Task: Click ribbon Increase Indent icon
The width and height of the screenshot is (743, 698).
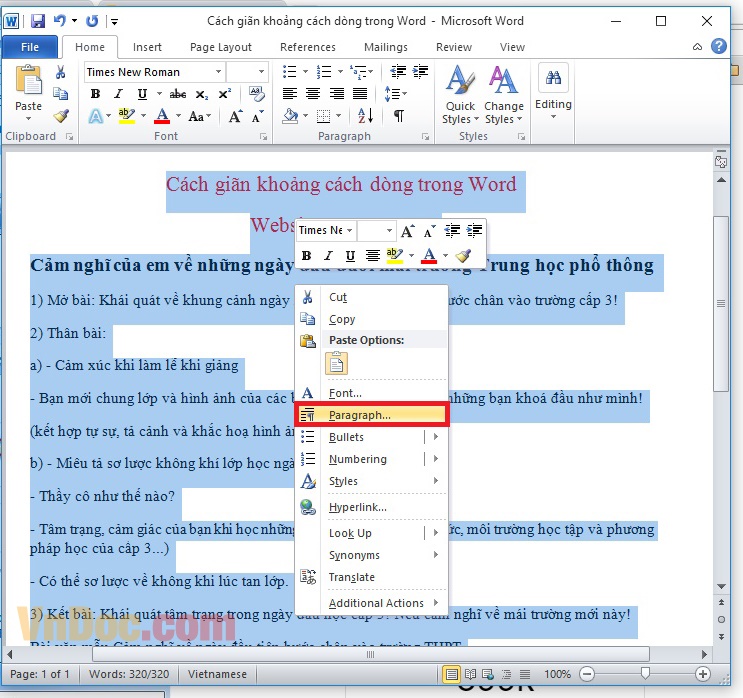Action: click(420, 72)
